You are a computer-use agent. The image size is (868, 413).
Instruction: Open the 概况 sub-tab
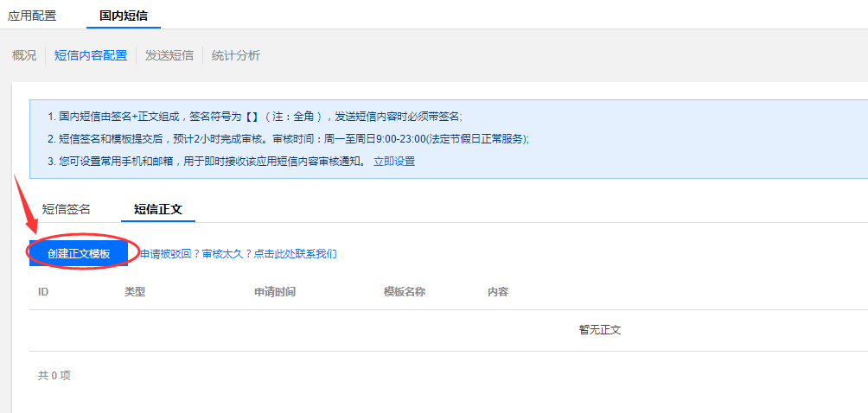pyautogui.click(x=24, y=55)
